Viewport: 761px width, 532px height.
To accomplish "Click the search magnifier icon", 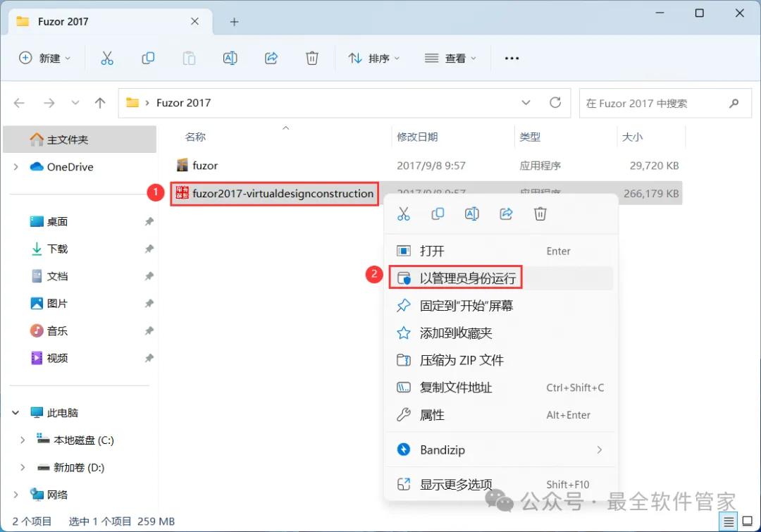I will point(734,103).
